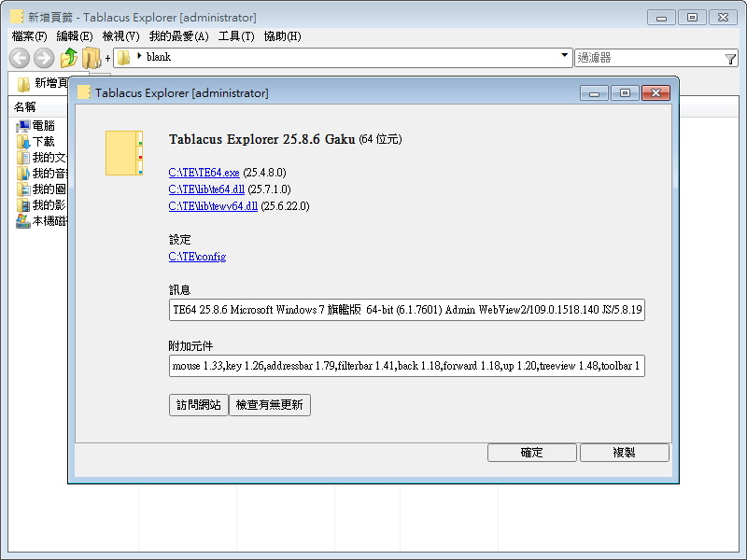This screenshot has height=560, width=747.
Task: Click the large Tablacus Explorer logo in dialog
Action: pos(124,153)
